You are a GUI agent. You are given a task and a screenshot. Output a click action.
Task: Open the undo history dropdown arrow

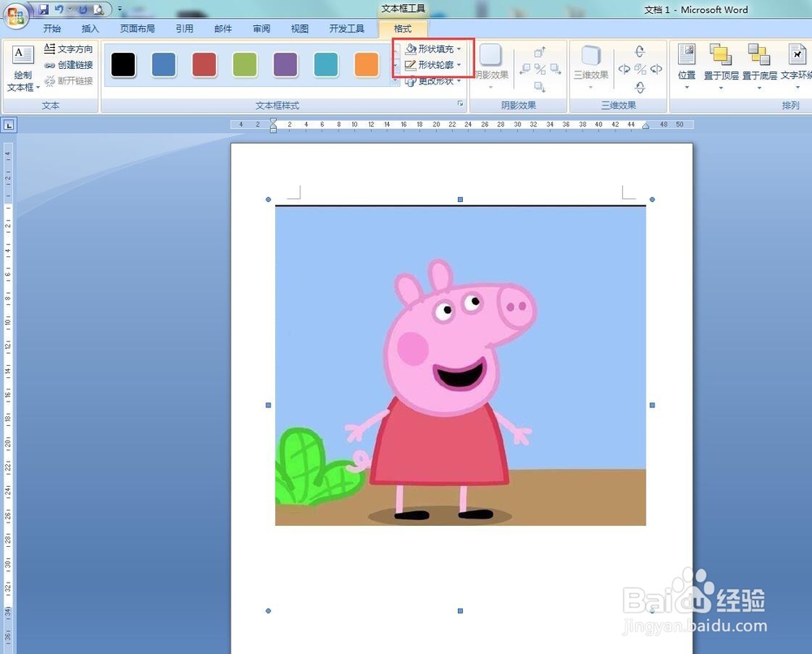click(69, 9)
